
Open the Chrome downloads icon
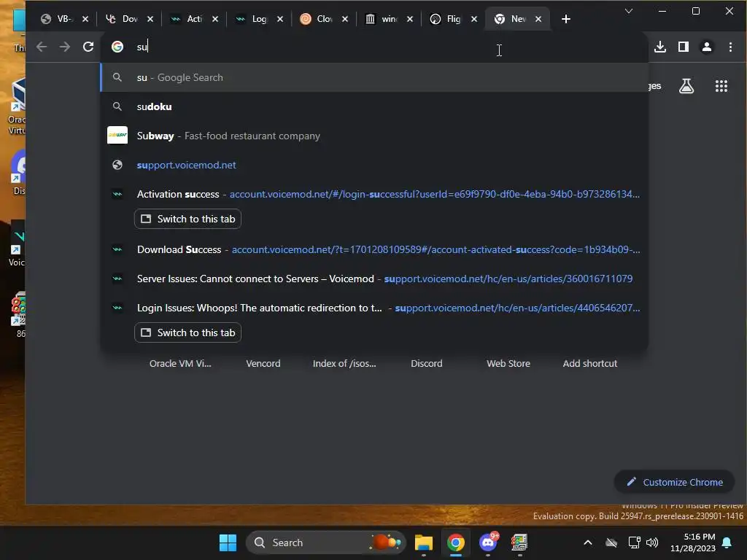point(659,47)
